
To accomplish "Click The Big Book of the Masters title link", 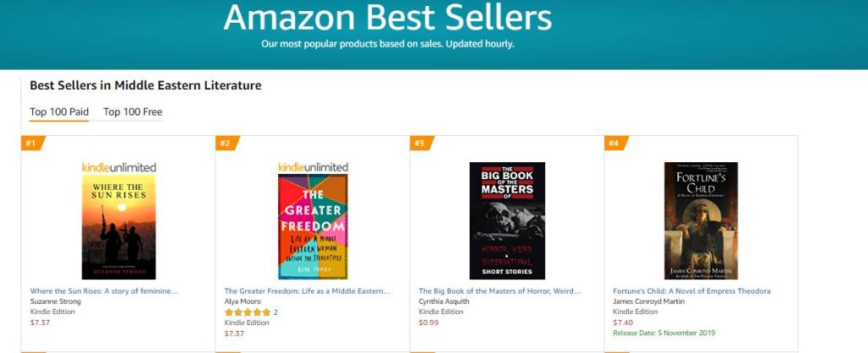I will tap(500, 291).
